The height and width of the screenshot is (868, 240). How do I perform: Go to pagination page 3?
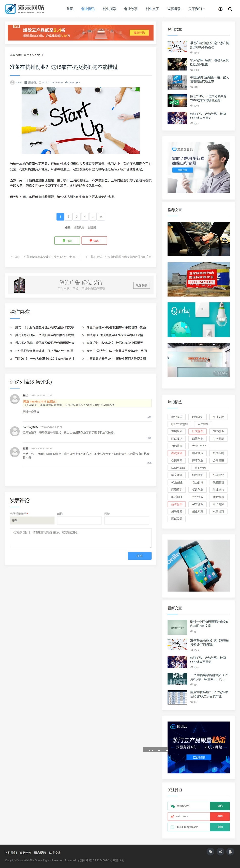77,217
